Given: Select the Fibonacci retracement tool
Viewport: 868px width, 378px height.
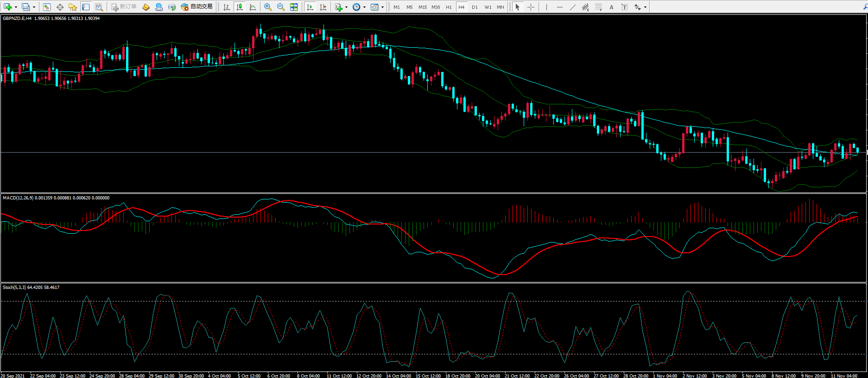Looking at the screenshot, I should click(599, 7).
